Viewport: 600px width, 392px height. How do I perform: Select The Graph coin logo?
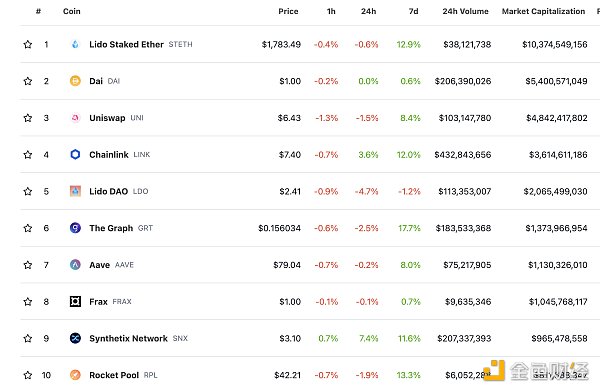coord(75,228)
